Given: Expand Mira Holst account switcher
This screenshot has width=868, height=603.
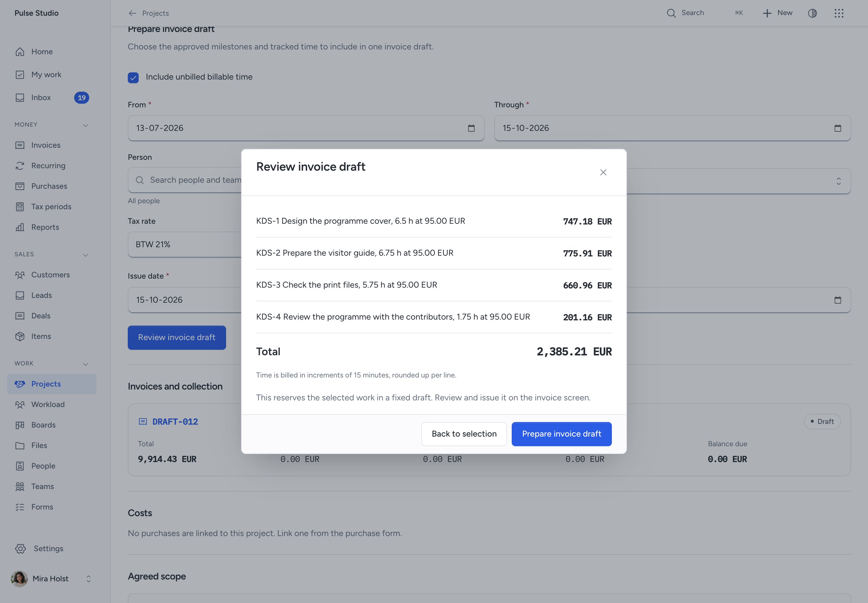Looking at the screenshot, I should tap(88, 579).
